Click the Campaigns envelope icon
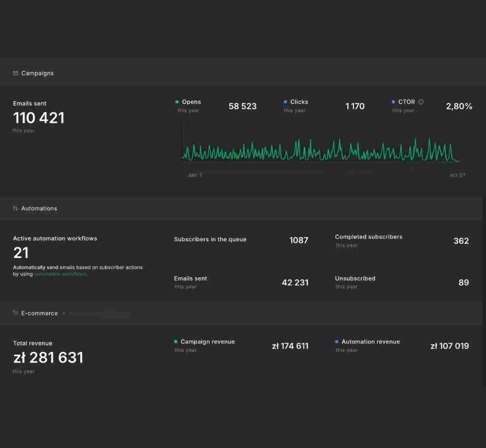 [15, 73]
